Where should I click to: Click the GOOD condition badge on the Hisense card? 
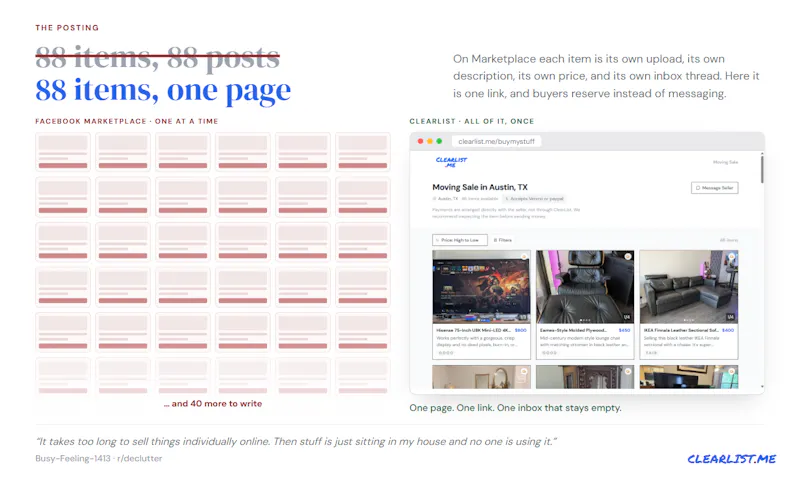[x=445, y=353]
